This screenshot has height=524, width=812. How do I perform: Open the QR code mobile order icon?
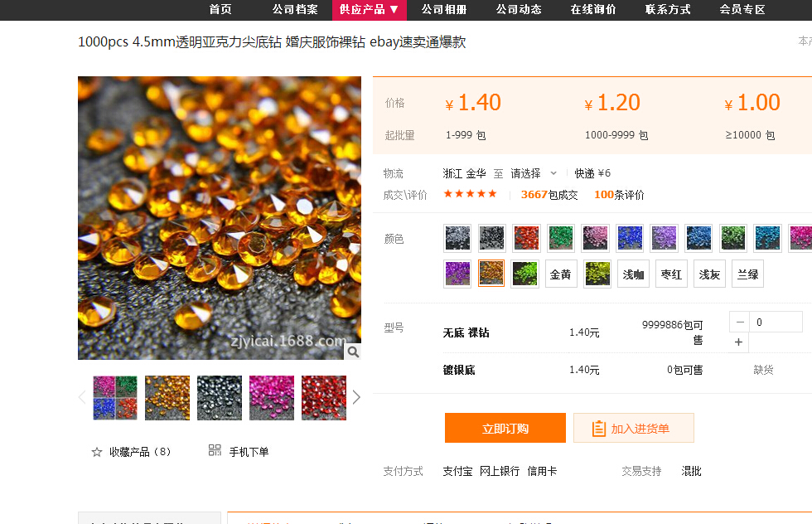click(215, 450)
